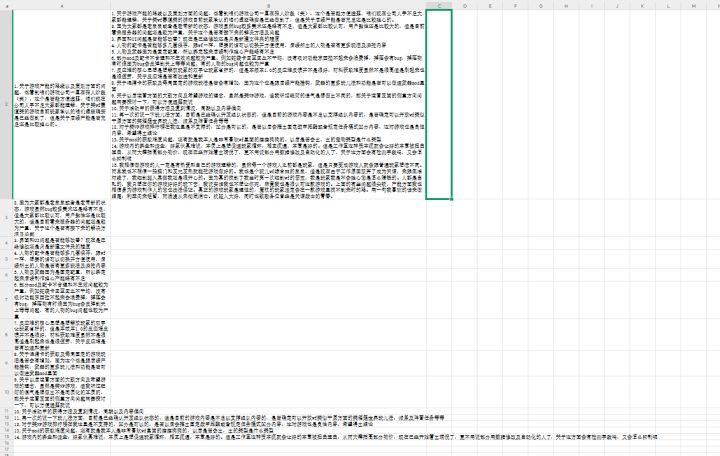Click the fill handle of the selected cell
Screen dimensions: 720x456
pos(452,199)
